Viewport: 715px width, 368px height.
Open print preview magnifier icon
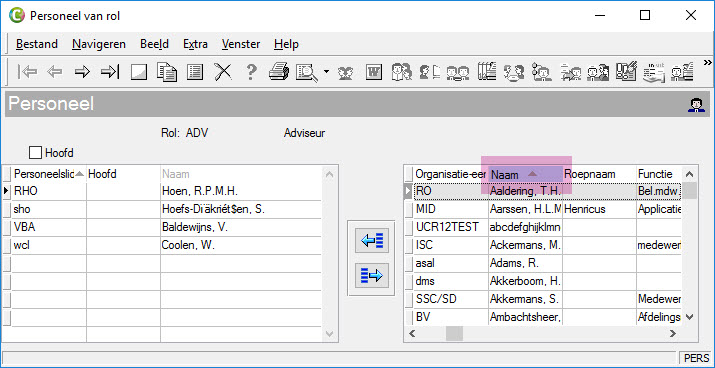click(307, 72)
